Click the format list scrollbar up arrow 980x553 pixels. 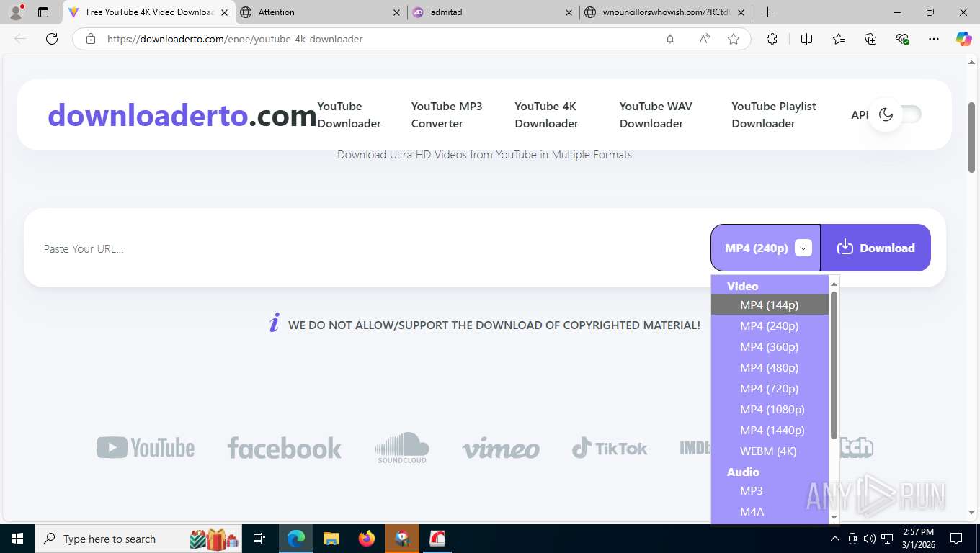tap(834, 284)
